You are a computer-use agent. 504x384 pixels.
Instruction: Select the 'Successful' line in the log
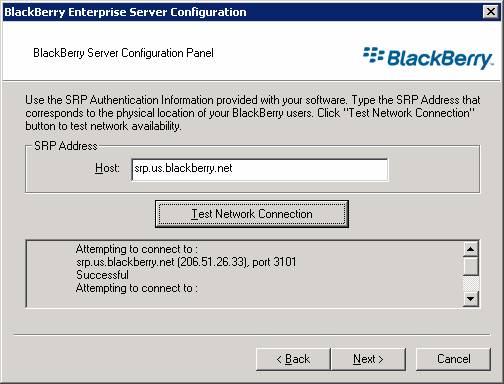(102, 275)
